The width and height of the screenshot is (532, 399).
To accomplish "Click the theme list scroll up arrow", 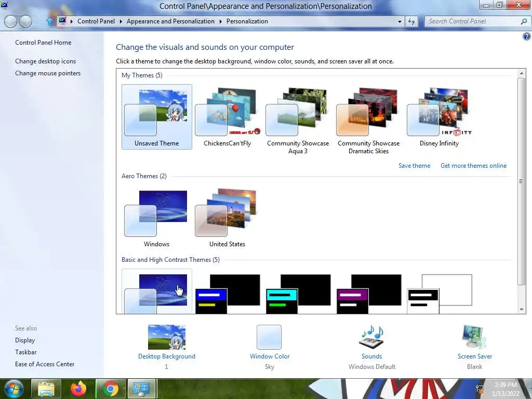I will click(522, 73).
